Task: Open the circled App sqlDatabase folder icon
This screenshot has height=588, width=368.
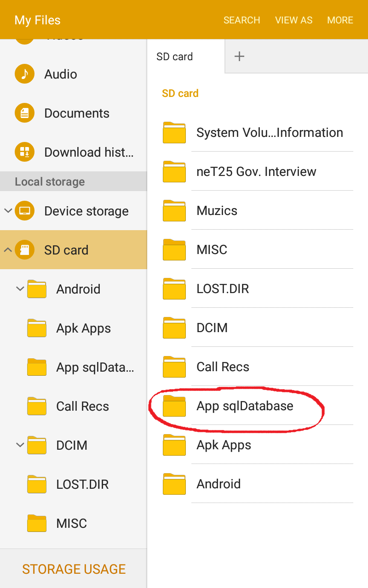Action: 174,406
